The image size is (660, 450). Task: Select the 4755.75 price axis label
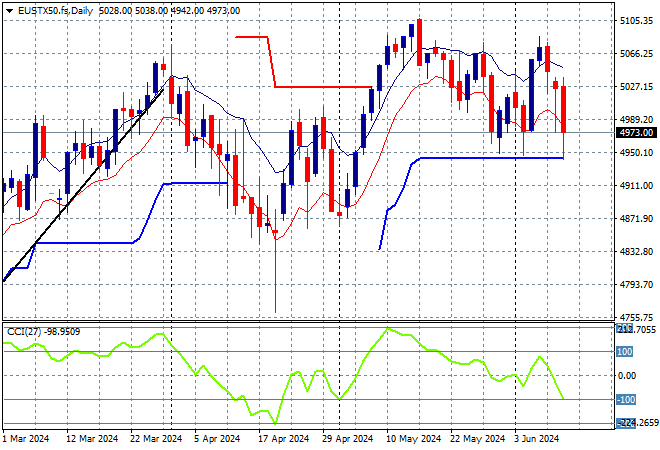pos(636,317)
